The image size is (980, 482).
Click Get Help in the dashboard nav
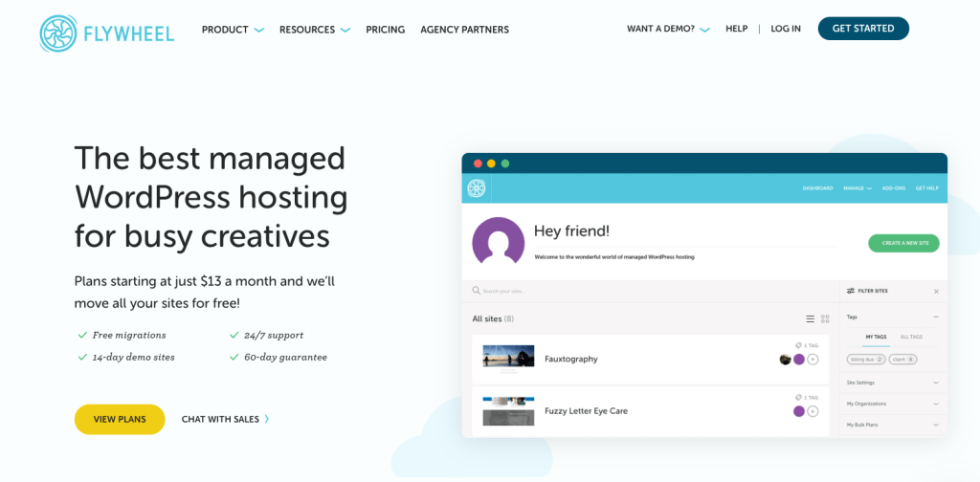tap(926, 188)
